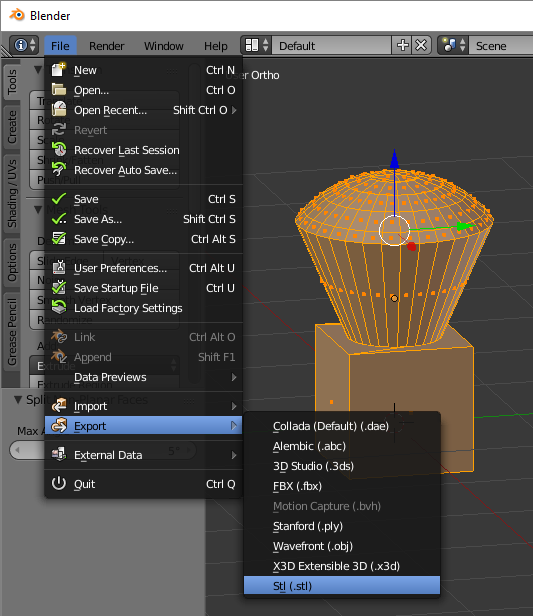Select Open... in the File menu
Image resolution: width=533 pixels, height=616 pixels.
point(144,90)
